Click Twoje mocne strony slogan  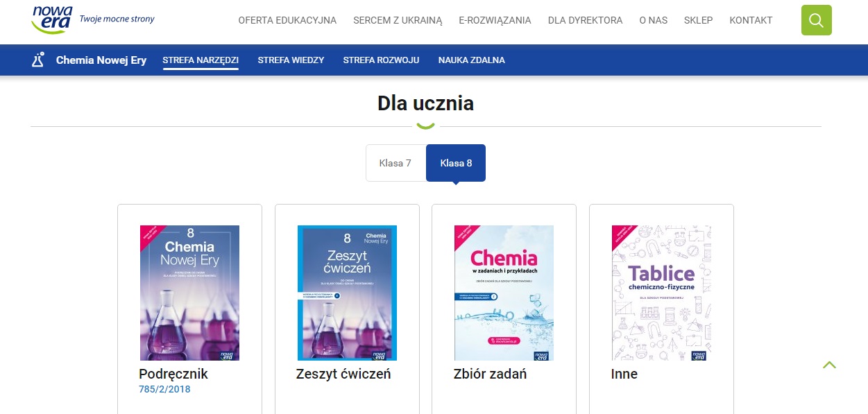point(117,19)
